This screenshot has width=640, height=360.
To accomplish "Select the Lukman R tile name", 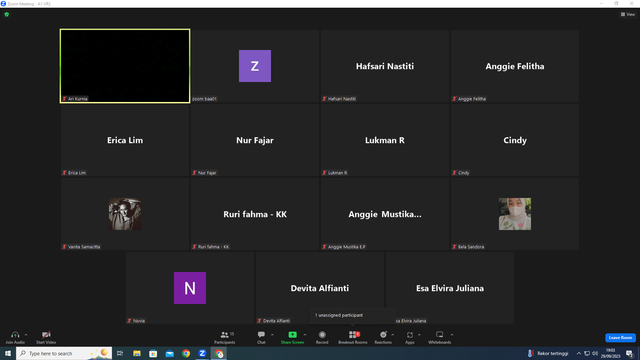I will (x=384, y=140).
